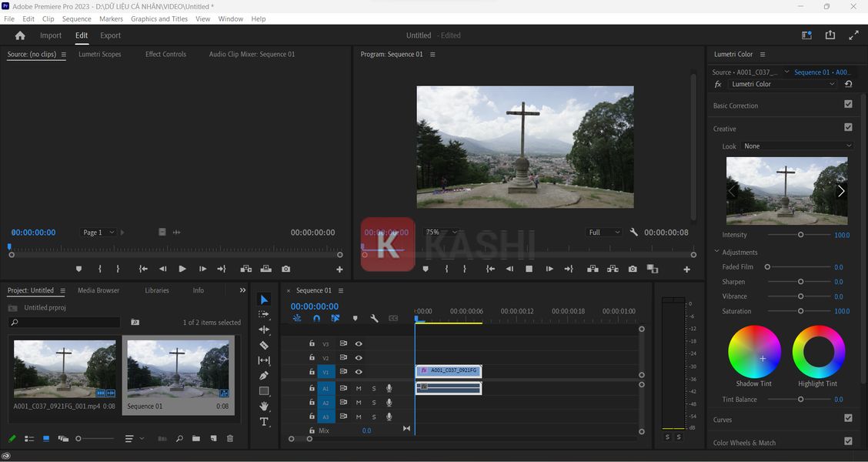The width and height of the screenshot is (868, 462).
Task: Select the Track Select Forward tool
Action: point(264,314)
